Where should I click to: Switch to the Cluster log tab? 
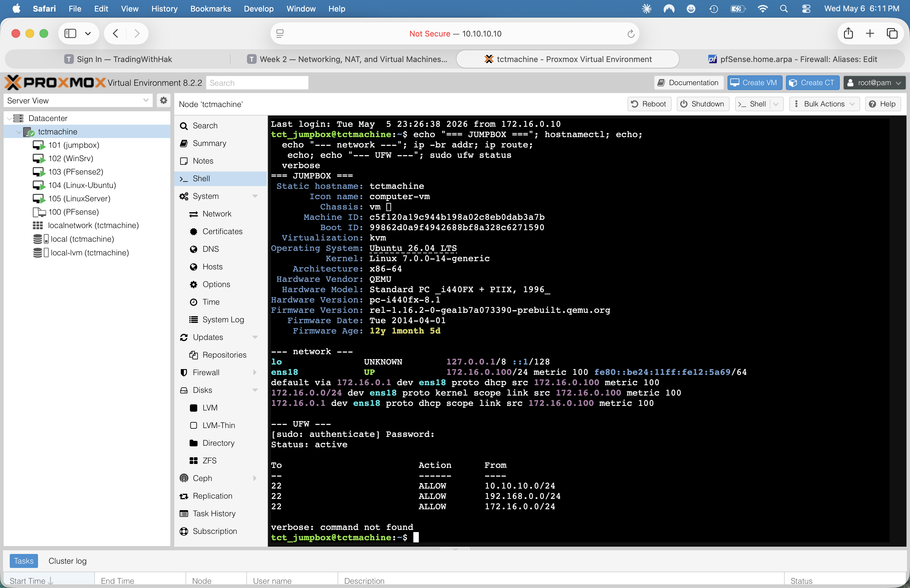pos(68,561)
